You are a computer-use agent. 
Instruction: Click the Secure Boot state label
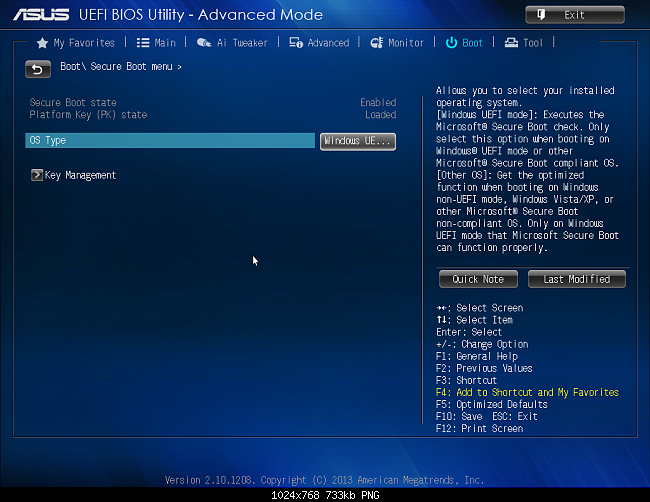tap(73, 102)
